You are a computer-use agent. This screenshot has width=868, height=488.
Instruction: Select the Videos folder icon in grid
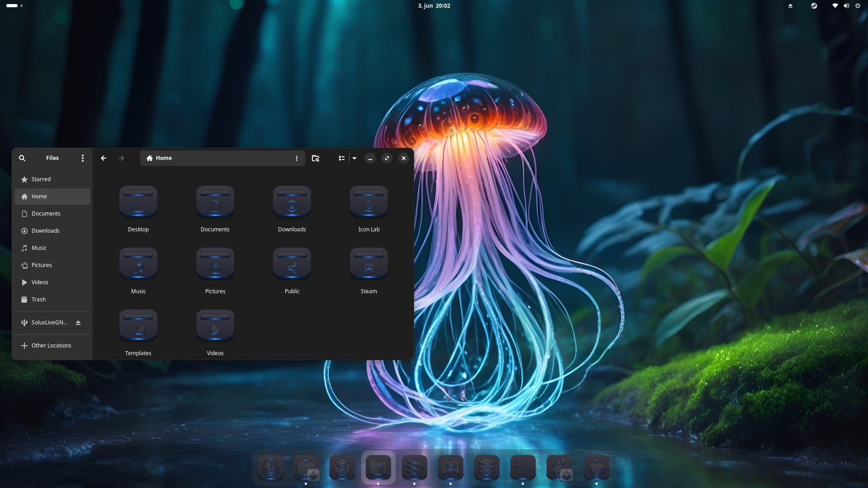tap(215, 325)
